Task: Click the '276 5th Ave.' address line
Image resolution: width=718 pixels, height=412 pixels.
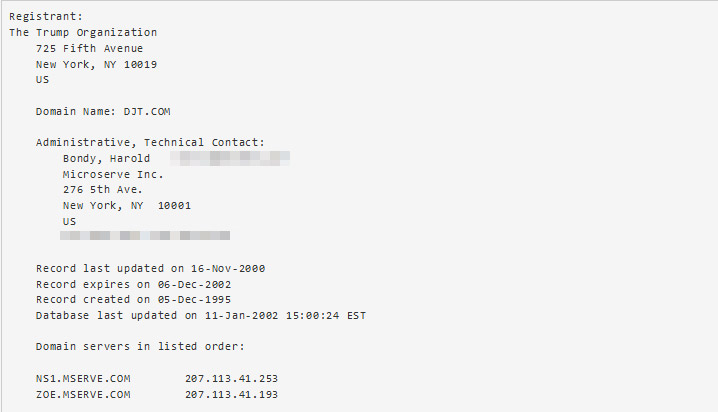Action: pos(103,190)
